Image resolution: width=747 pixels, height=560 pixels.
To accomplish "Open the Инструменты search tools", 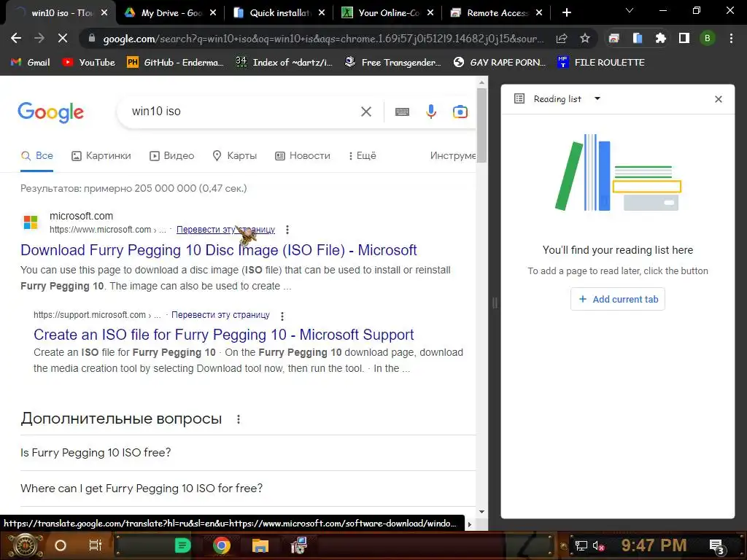I will pyautogui.click(x=452, y=156).
